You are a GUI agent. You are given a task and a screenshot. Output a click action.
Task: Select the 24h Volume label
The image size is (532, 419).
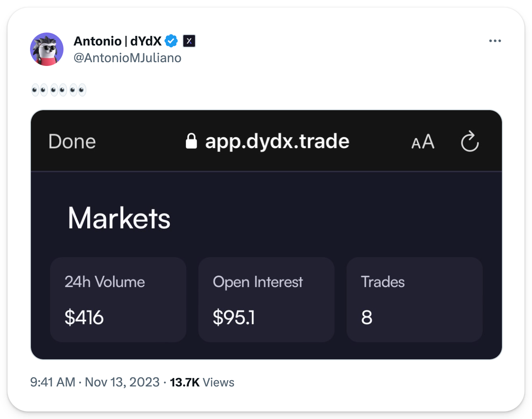[105, 282]
